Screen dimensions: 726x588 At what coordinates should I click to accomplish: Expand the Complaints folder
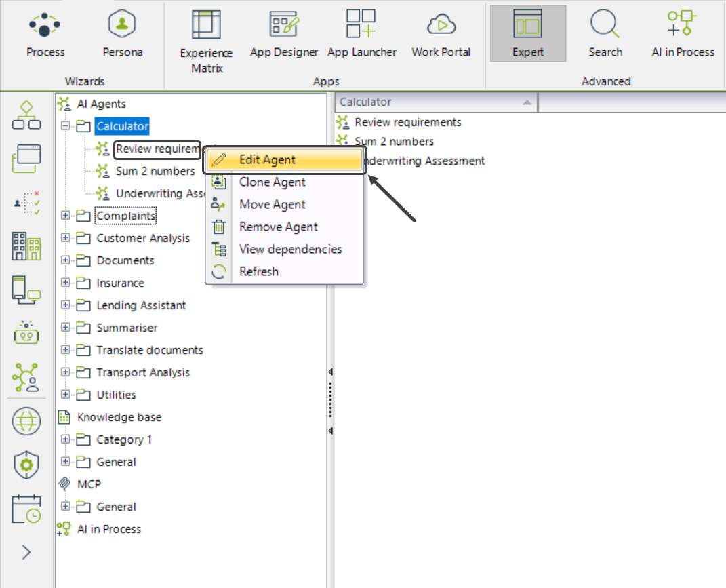[66, 216]
